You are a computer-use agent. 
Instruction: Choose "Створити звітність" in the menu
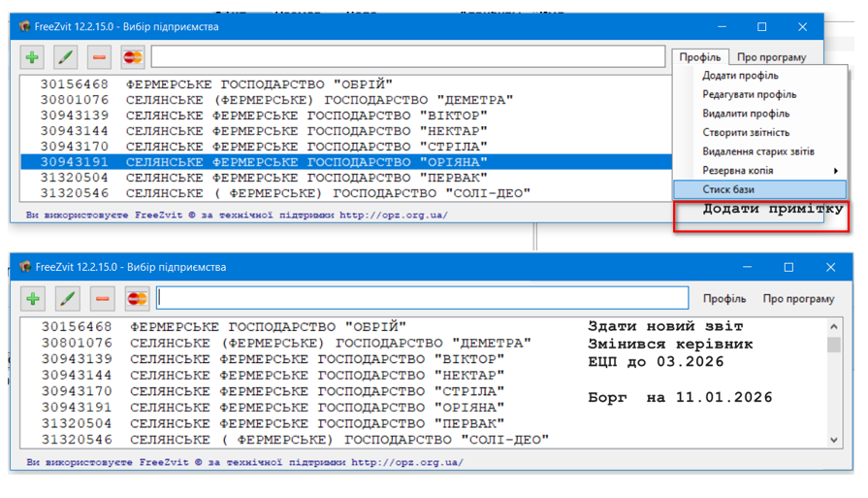click(x=746, y=133)
